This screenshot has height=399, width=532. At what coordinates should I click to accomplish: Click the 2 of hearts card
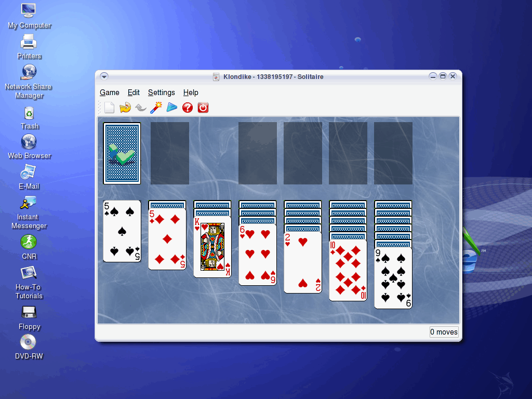[303, 262]
